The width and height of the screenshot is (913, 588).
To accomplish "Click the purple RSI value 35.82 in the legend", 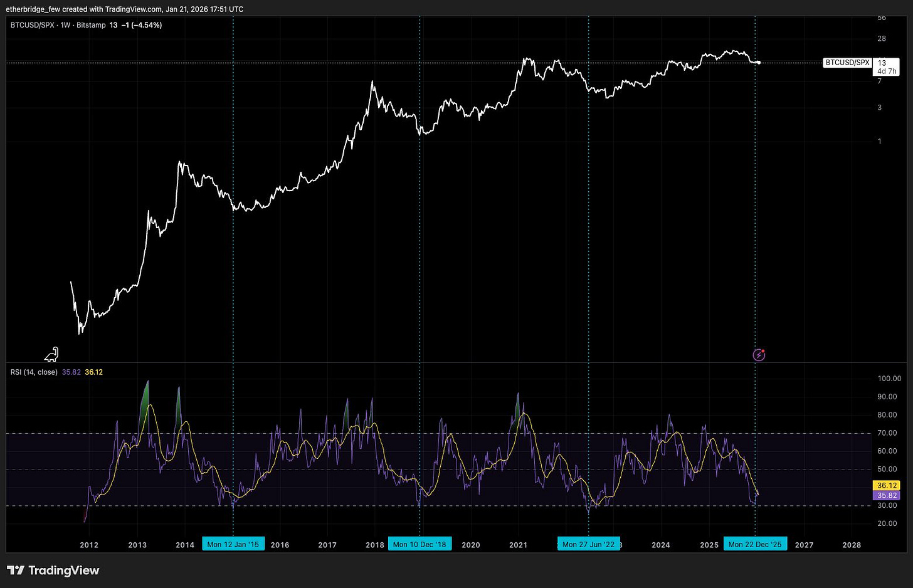I will coord(71,372).
